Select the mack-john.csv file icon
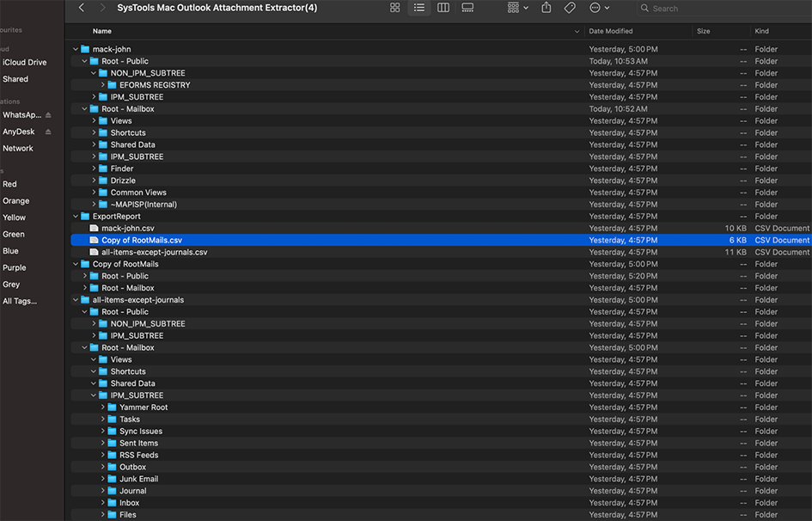 point(94,229)
